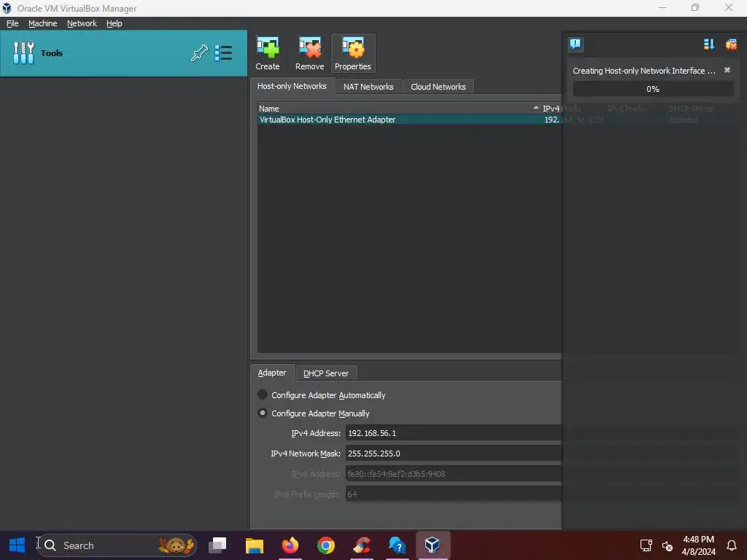Switch to NAT Networks tab
Screen dimensions: 747x560
point(368,87)
